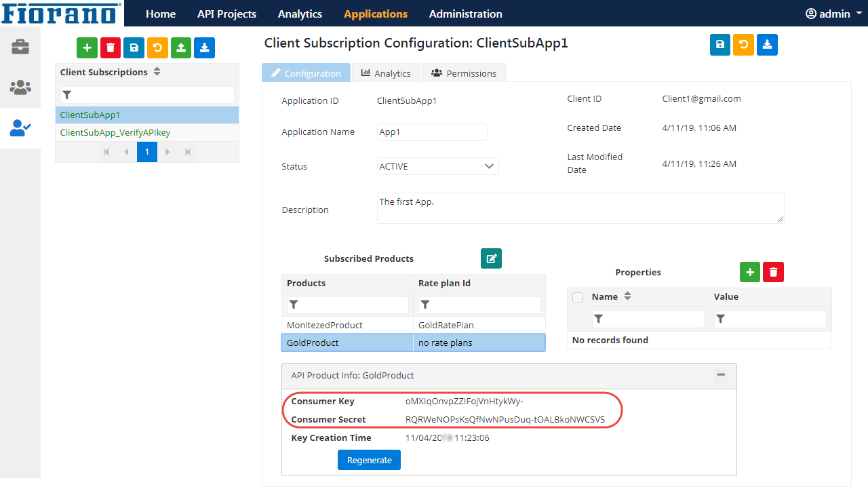Click the red delete property icon
868x487 pixels.
(x=773, y=272)
